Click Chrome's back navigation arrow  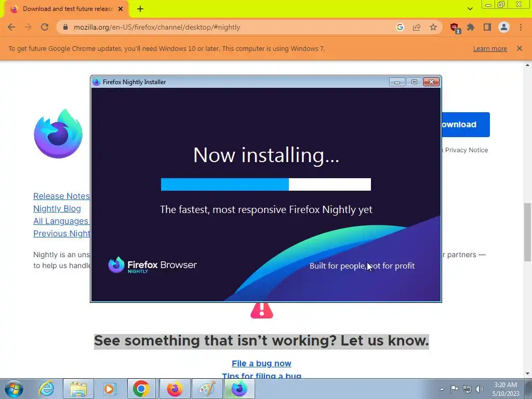click(x=11, y=27)
